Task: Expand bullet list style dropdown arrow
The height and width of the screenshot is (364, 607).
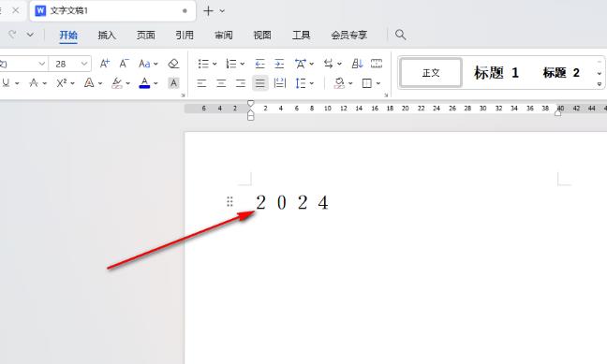Action: [215, 64]
